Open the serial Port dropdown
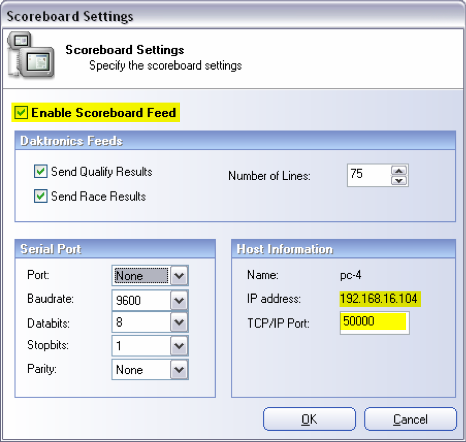The image size is (466, 442). point(179,276)
